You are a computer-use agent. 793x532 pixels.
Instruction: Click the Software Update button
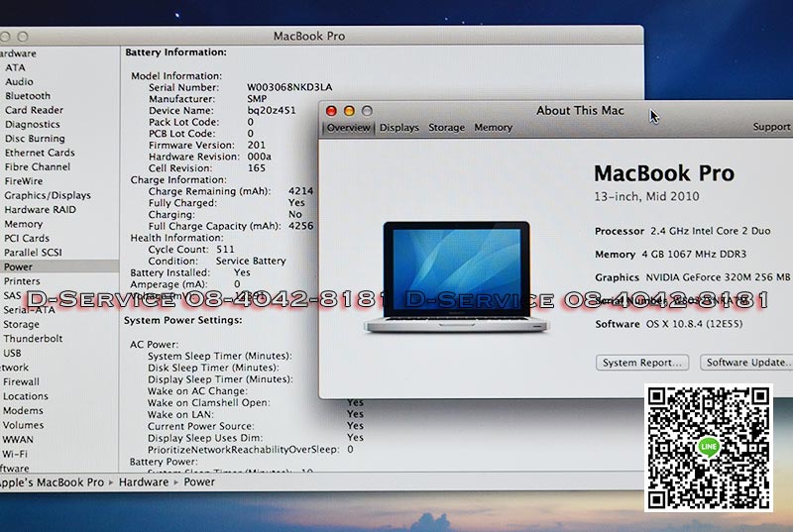(746, 363)
